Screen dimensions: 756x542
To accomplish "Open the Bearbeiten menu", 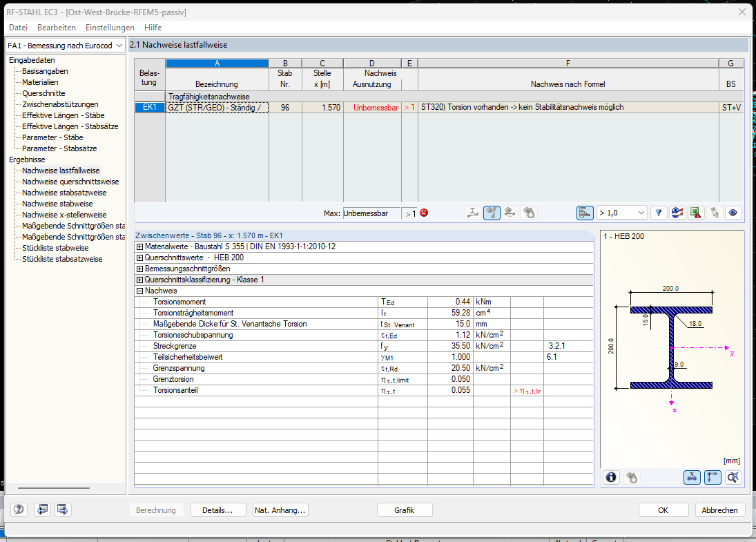I will (x=57, y=28).
